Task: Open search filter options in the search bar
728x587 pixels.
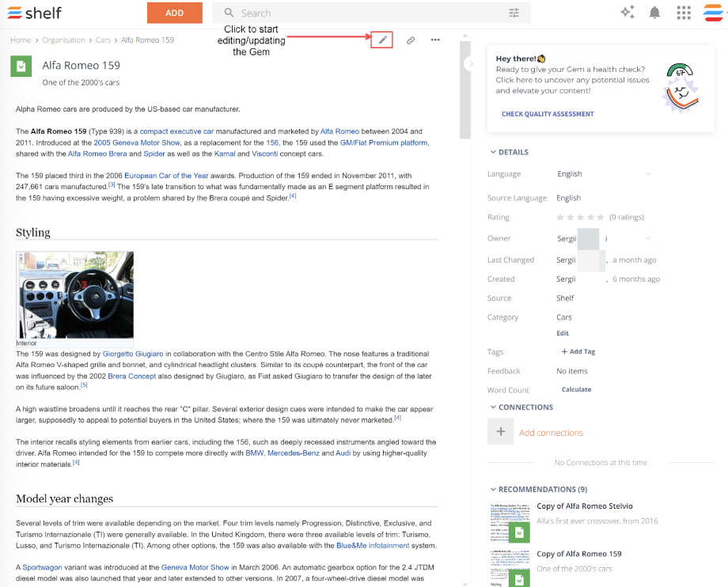Action: [514, 13]
